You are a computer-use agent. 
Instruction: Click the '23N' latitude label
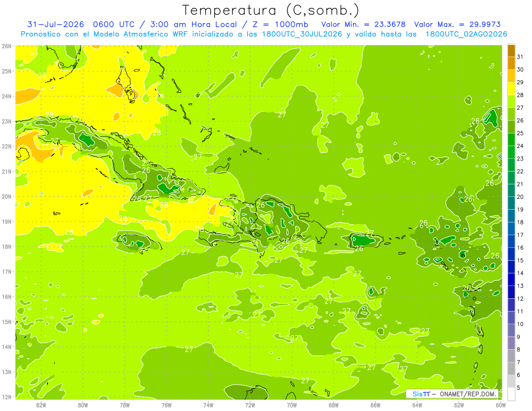pyautogui.click(x=7, y=121)
